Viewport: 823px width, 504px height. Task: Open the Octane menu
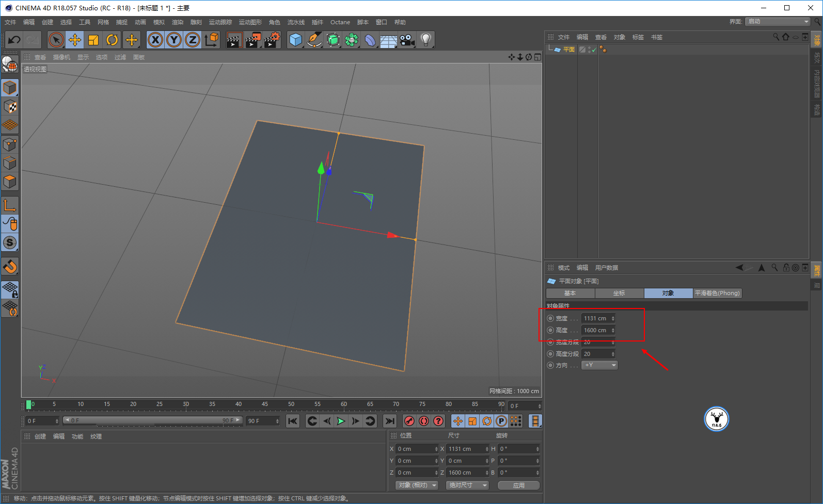pos(340,22)
